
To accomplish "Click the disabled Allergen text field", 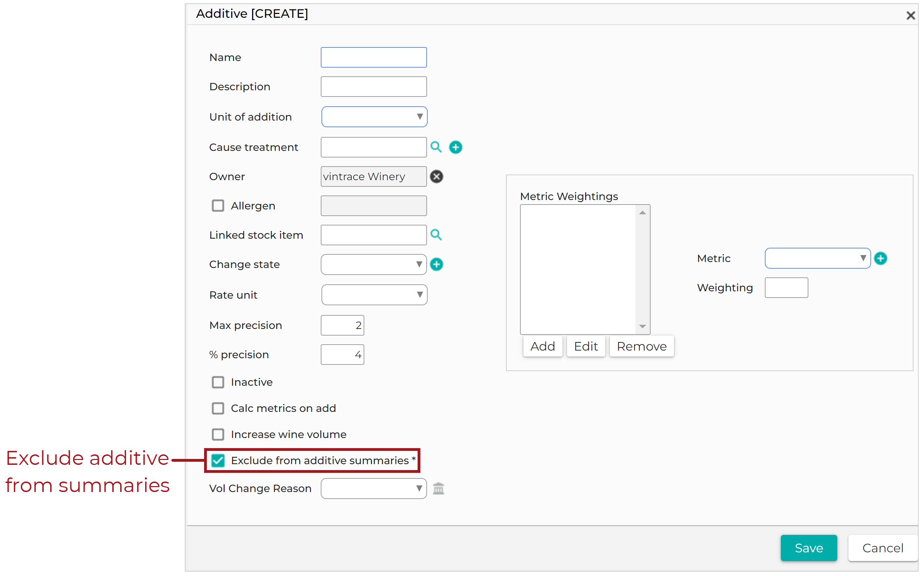I will [373, 206].
